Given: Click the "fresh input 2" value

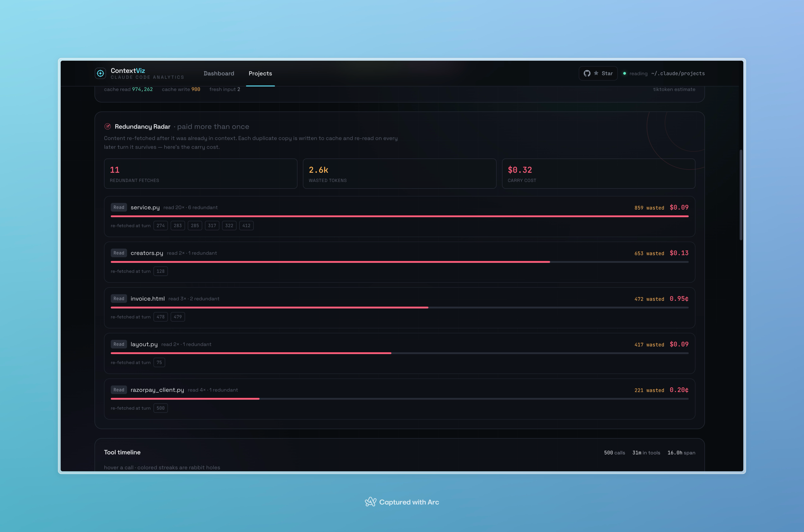Looking at the screenshot, I should [225, 89].
